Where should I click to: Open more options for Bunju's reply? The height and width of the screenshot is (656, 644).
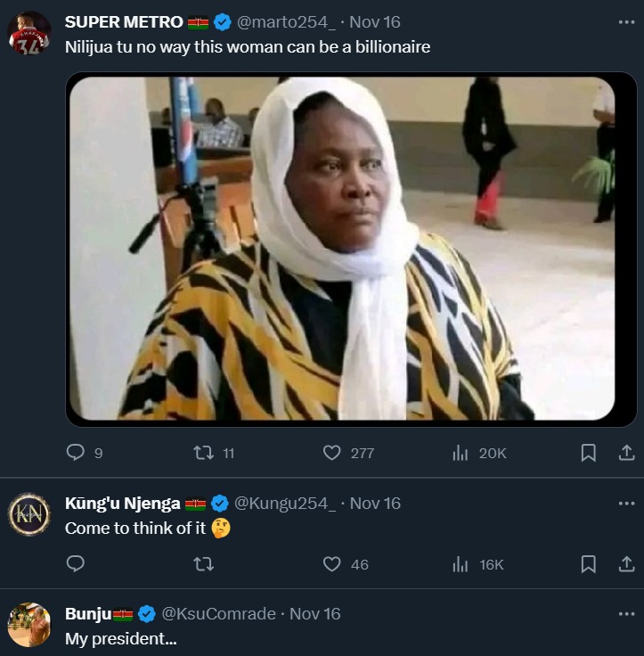[x=626, y=614]
